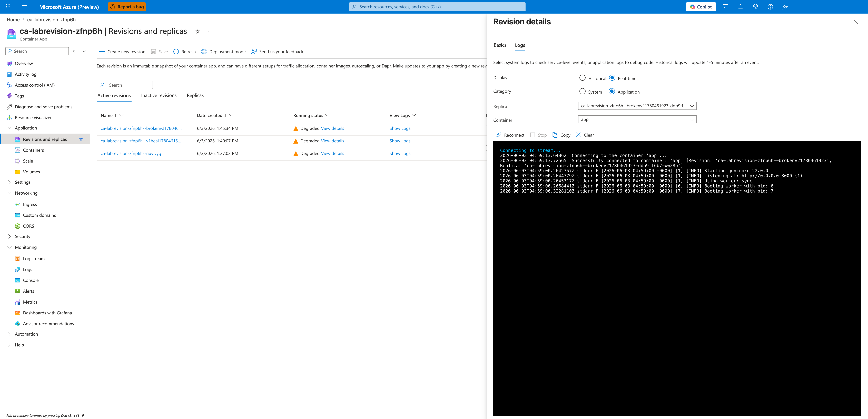Open the Replica dropdown
Viewport: 868px width, 419px height.
tap(637, 106)
